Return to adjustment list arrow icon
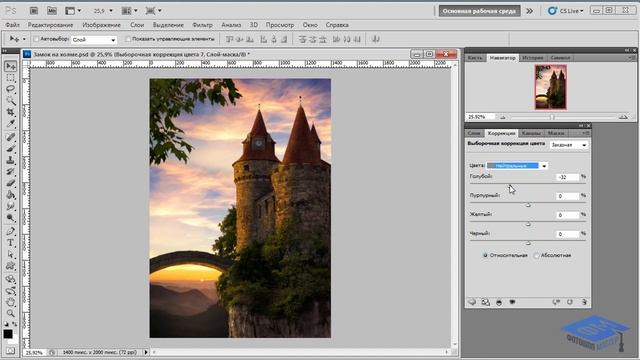This screenshot has width=640, height=360. [x=472, y=302]
